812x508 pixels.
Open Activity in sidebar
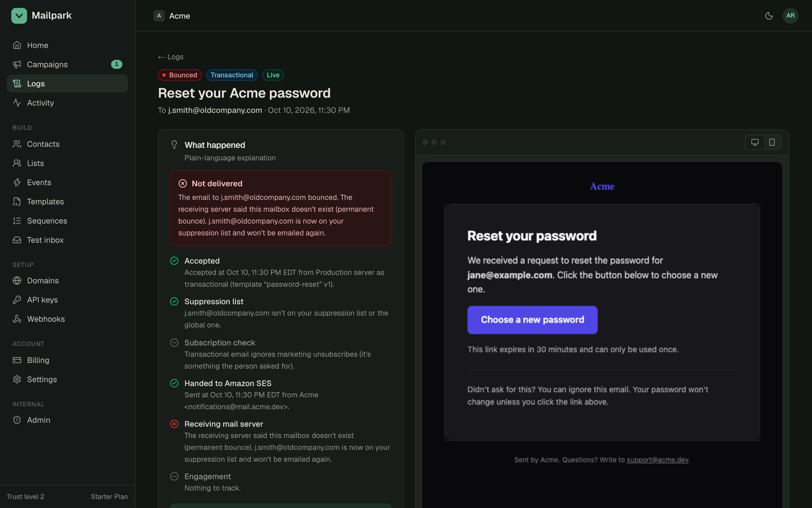[67, 103]
